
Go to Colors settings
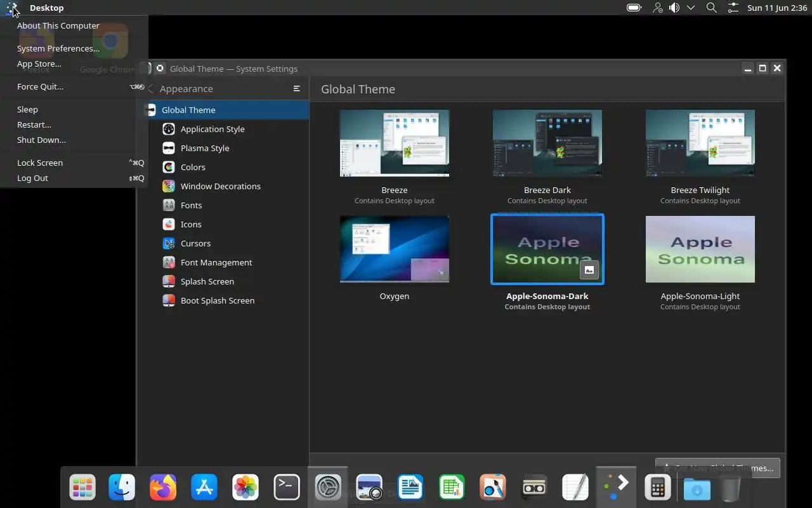223,167
